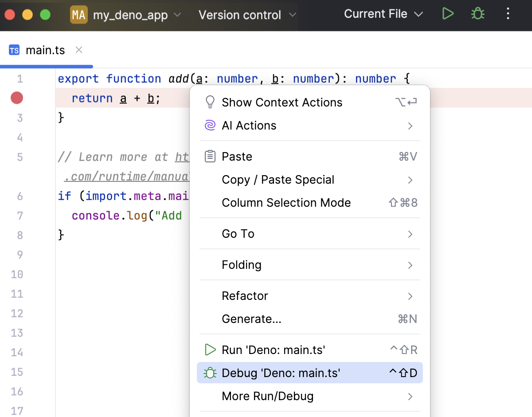
Task: Open the More Actions kebab menu
Action: (508, 14)
